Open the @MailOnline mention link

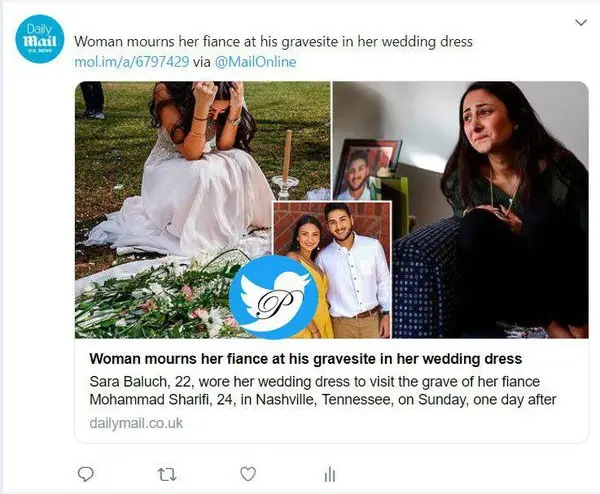click(258, 62)
